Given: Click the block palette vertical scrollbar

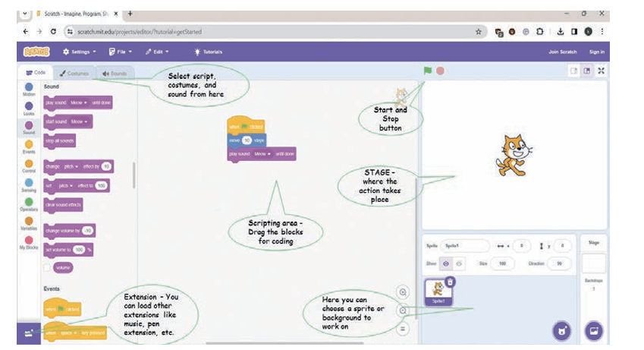Looking at the screenshot, I should [x=134, y=175].
